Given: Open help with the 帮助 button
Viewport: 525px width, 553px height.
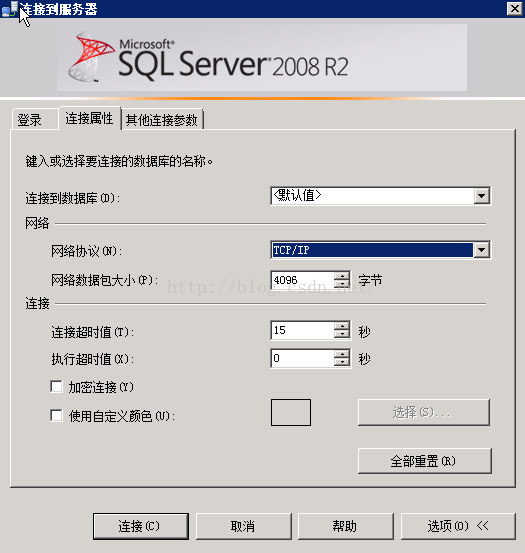Looking at the screenshot, I should pyautogui.click(x=346, y=526).
